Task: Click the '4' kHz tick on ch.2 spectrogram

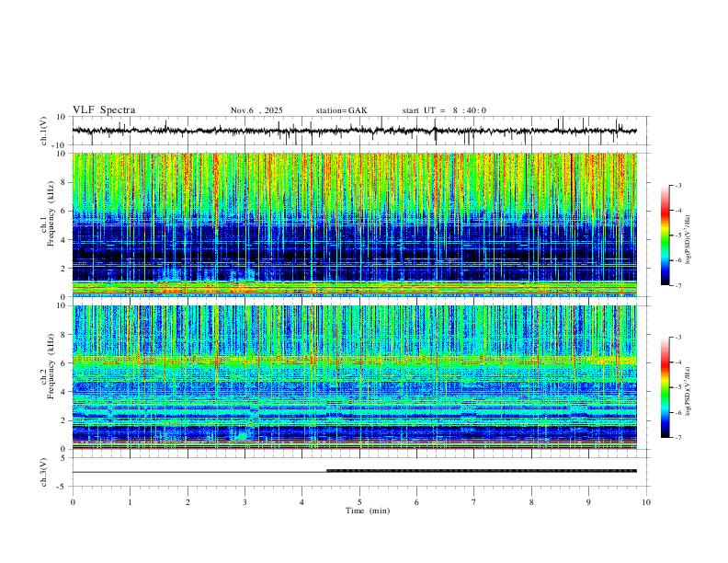Action: tap(63, 392)
